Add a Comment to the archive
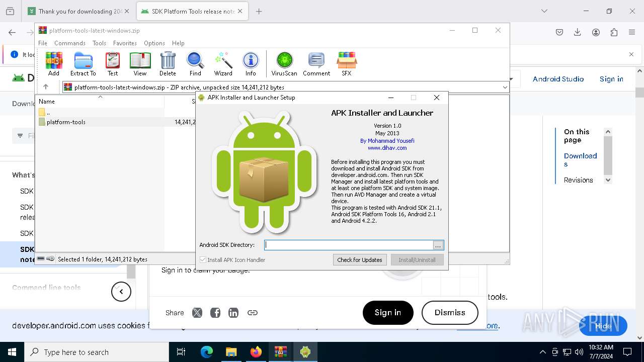 click(316, 64)
